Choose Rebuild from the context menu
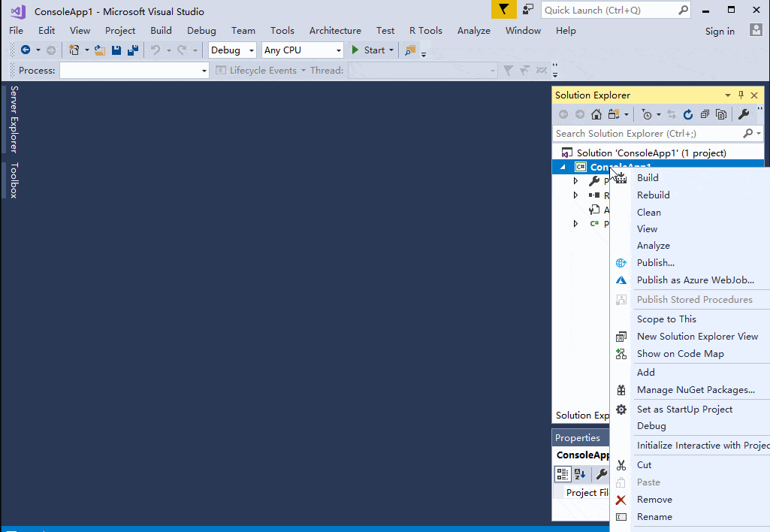 click(x=690, y=195)
